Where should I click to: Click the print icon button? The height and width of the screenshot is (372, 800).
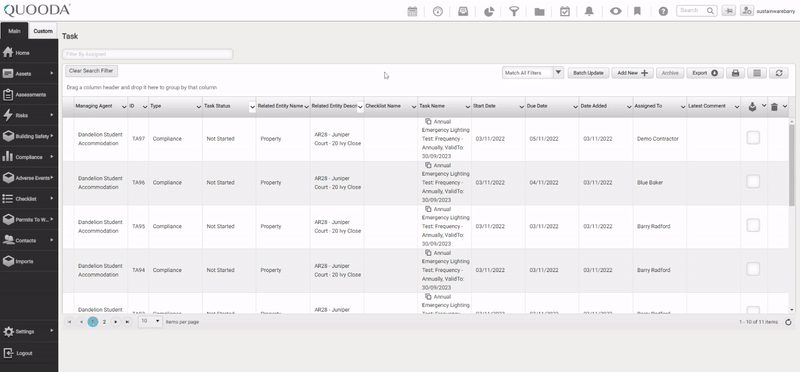735,73
